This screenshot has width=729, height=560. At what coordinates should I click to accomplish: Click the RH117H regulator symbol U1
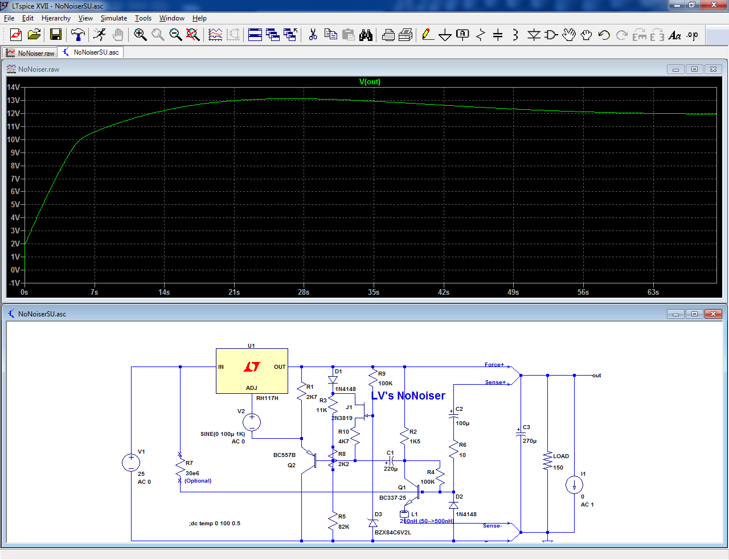tap(252, 371)
